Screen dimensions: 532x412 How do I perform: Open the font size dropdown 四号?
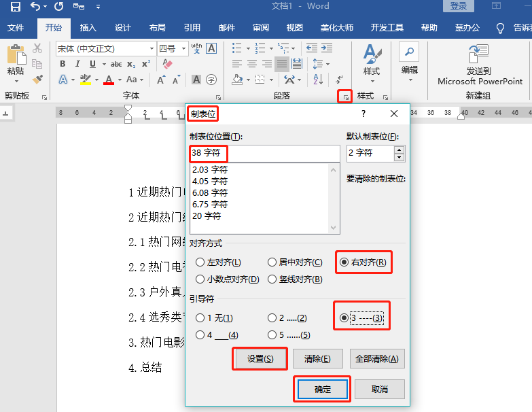point(183,48)
